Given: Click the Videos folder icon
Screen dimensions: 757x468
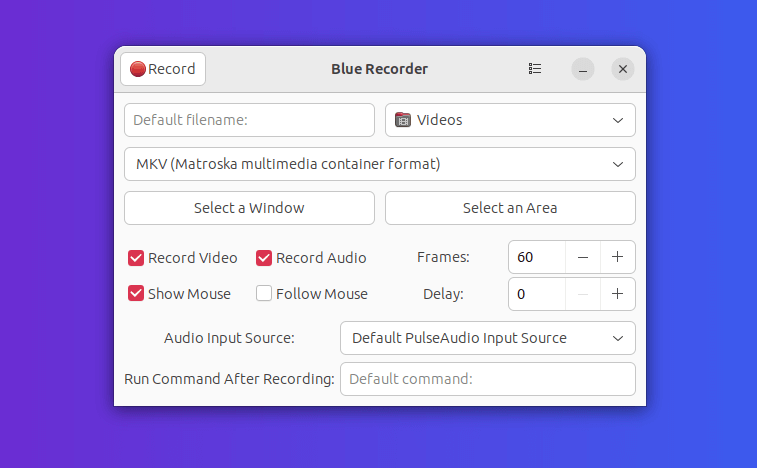Looking at the screenshot, I should (403, 120).
